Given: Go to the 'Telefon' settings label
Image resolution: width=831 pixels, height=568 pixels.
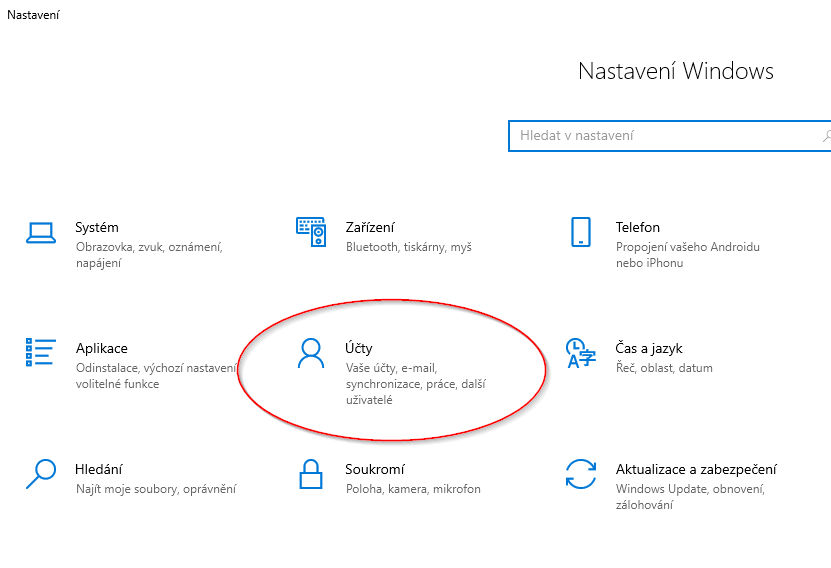Looking at the screenshot, I should [638, 227].
